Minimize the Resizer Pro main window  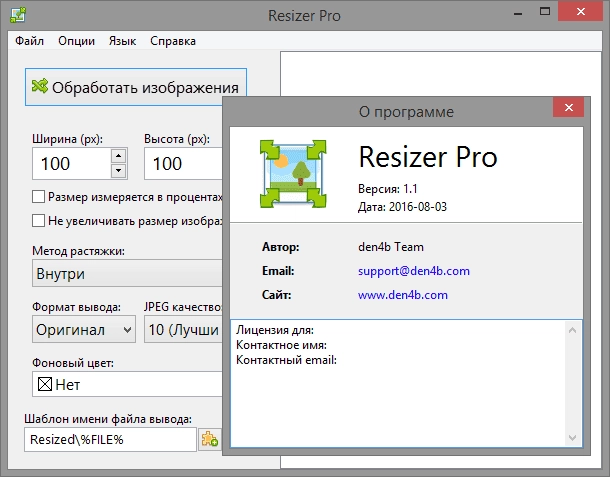(x=517, y=12)
